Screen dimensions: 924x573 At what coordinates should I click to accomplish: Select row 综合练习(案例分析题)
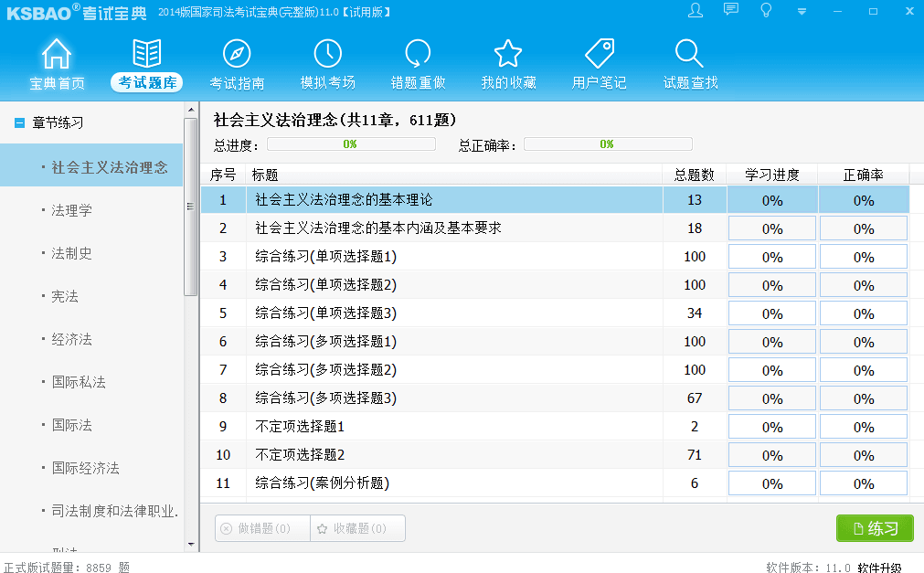pos(325,483)
